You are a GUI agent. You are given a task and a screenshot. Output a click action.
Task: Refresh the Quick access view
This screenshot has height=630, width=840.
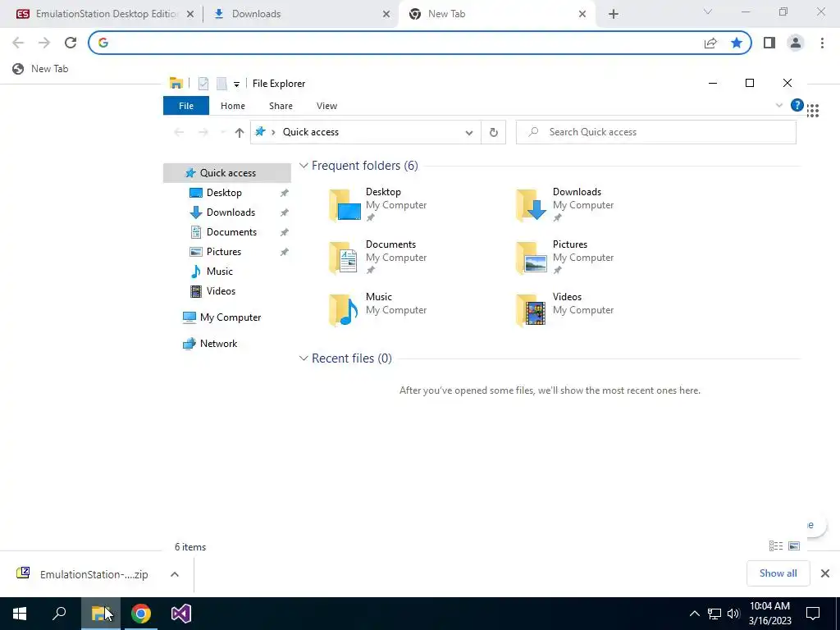tap(493, 132)
